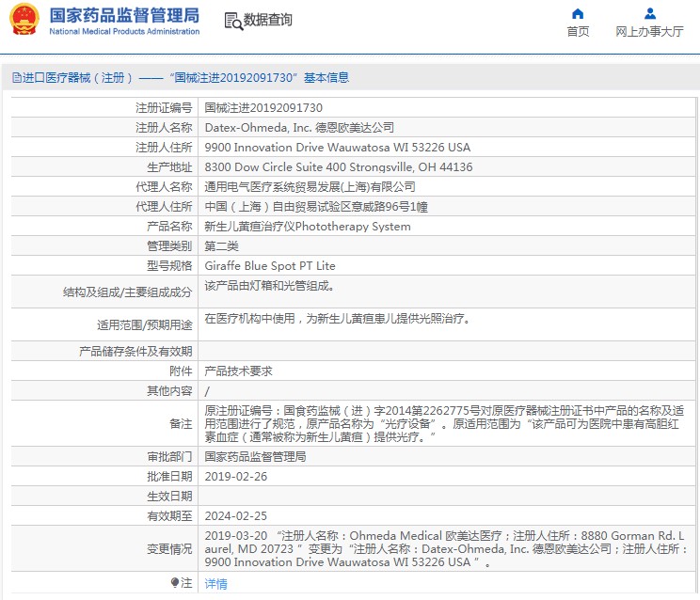Click the 审批部门 label

[169, 457]
